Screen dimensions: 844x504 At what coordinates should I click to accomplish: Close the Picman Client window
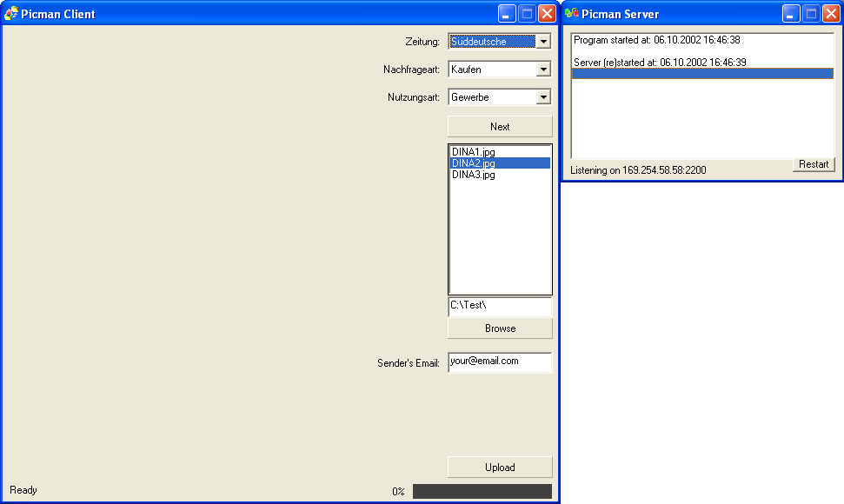coord(547,14)
